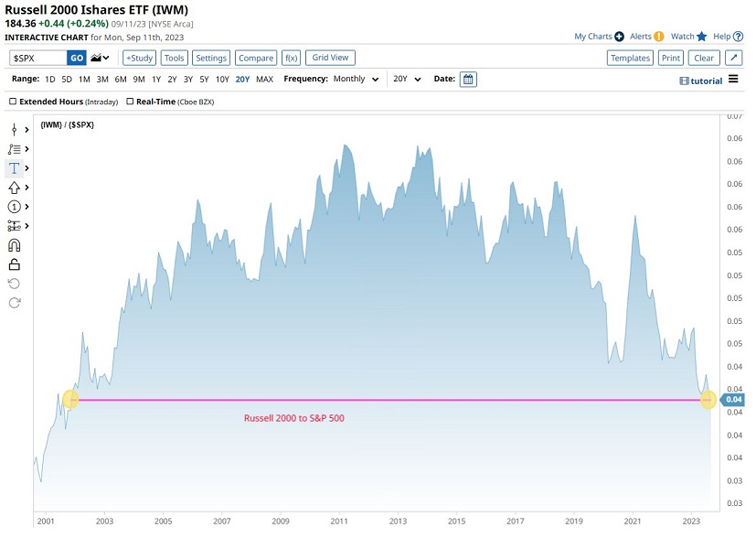Select the arrow shape drawing tool
The width and height of the screenshot is (756, 538).
tap(14, 188)
